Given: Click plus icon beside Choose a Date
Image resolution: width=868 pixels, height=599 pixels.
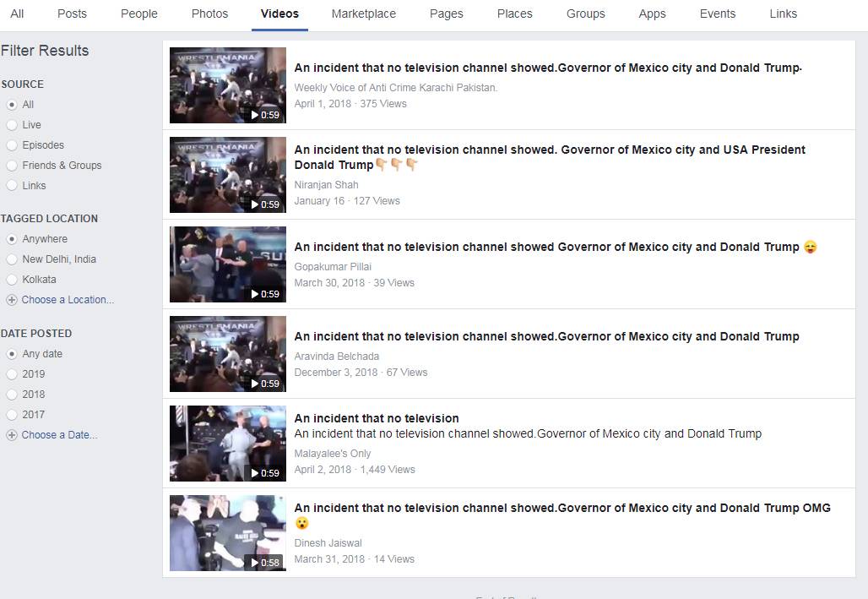Looking at the screenshot, I should tap(11, 435).
